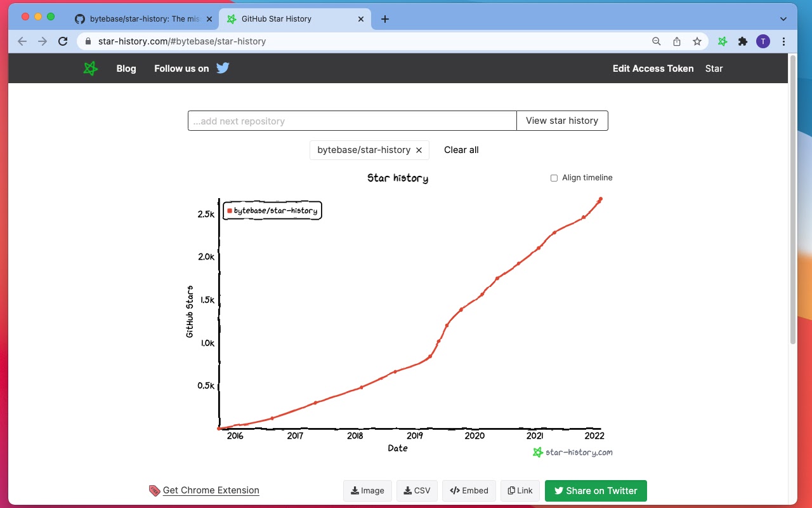The height and width of the screenshot is (508, 812).
Task: Open the Extensions puzzle icon
Action: [743, 41]
